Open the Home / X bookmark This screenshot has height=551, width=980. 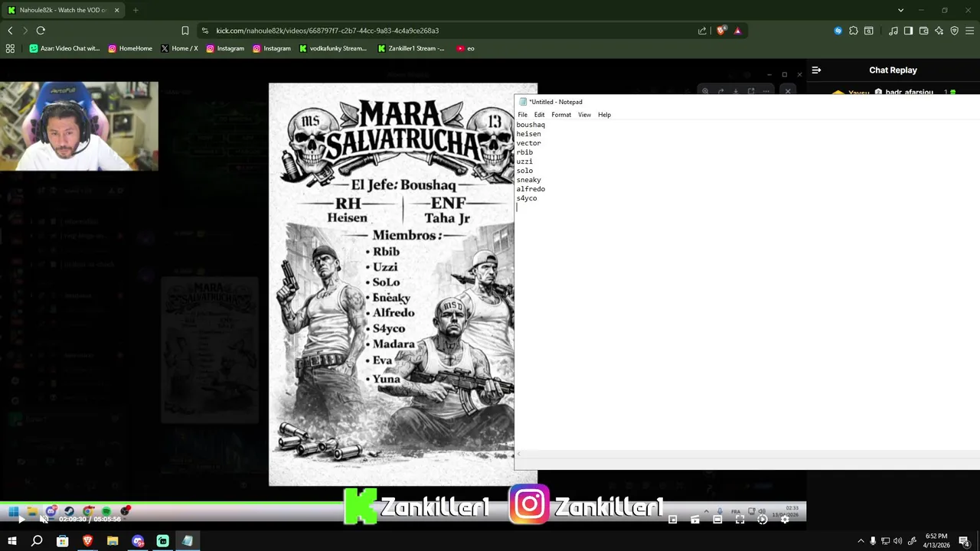click(179, 48)
